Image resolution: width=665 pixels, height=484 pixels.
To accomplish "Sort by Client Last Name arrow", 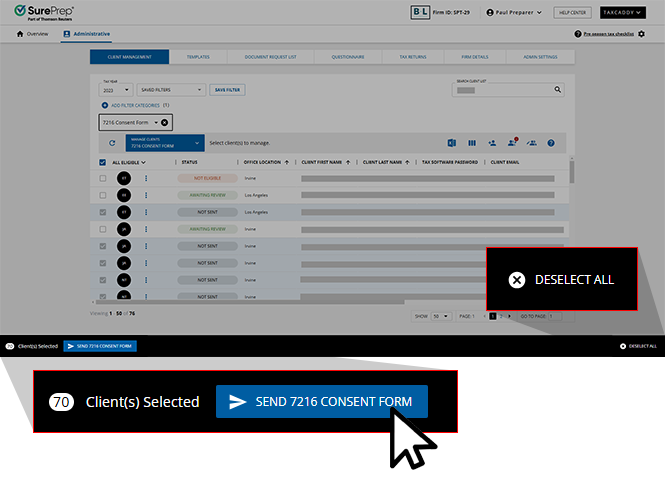I will tap(407, 162).
